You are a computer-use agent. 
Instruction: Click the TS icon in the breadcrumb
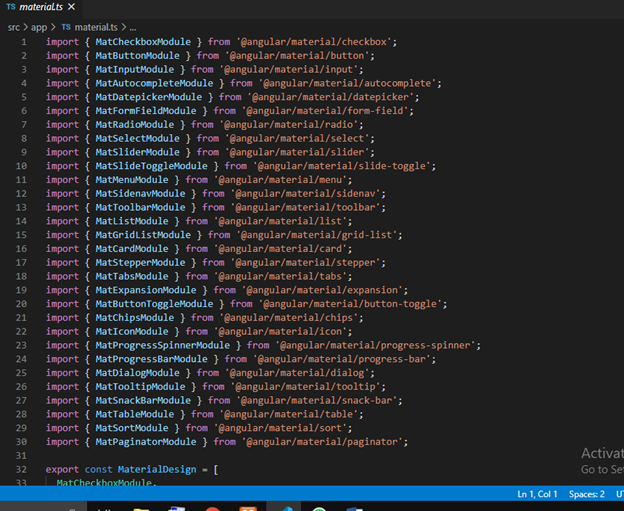click(x=66, y=27)
